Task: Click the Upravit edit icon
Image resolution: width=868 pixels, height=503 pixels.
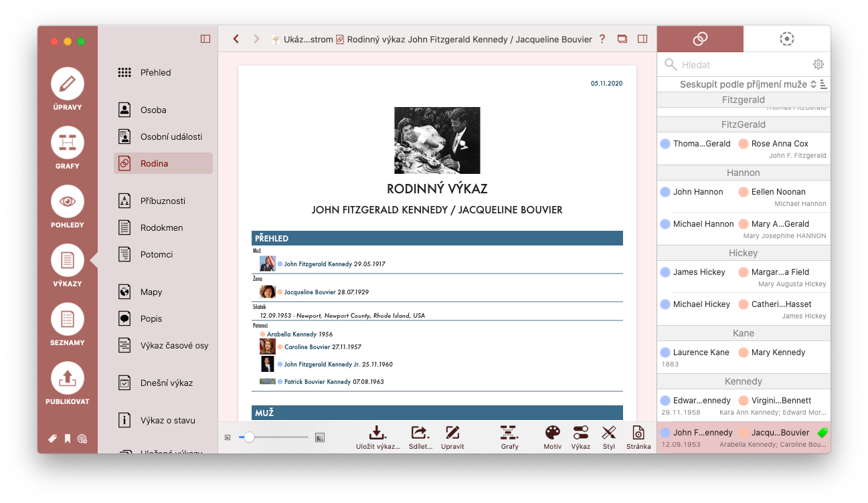Action: tap(452, 437)
